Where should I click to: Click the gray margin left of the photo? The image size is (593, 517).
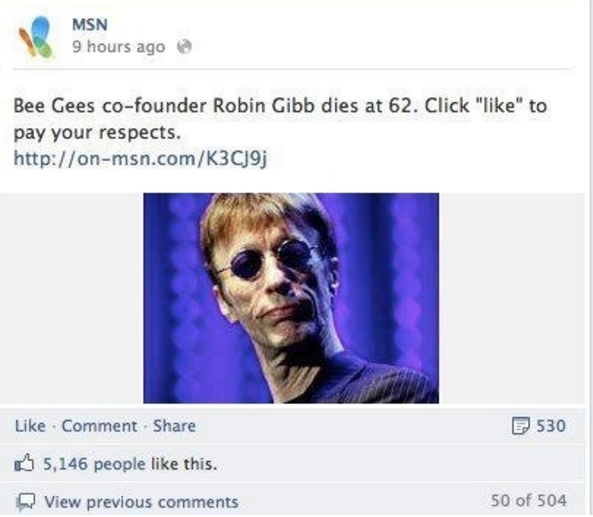coord(71,298)
